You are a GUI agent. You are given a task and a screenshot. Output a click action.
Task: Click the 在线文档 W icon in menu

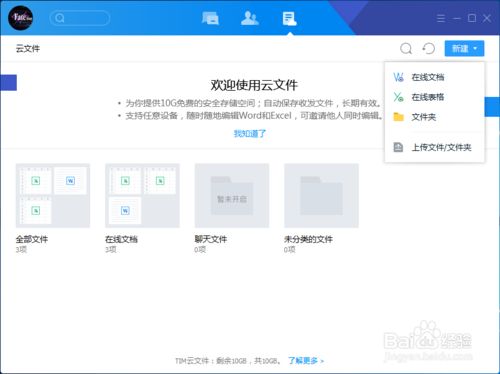398,77
